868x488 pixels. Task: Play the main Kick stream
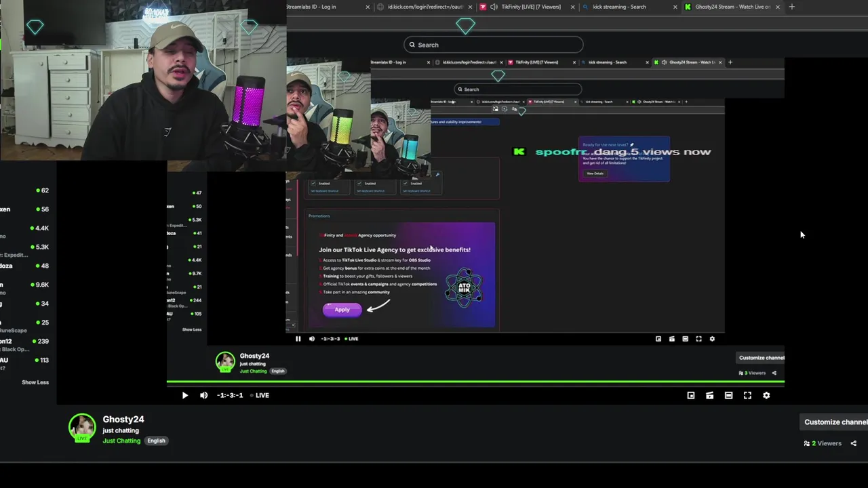(184, 395)
